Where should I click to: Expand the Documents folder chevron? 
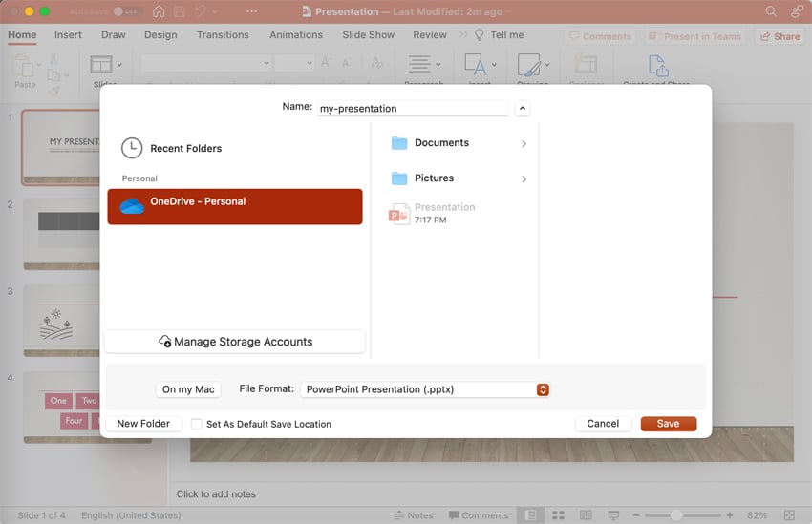(524, 144)
